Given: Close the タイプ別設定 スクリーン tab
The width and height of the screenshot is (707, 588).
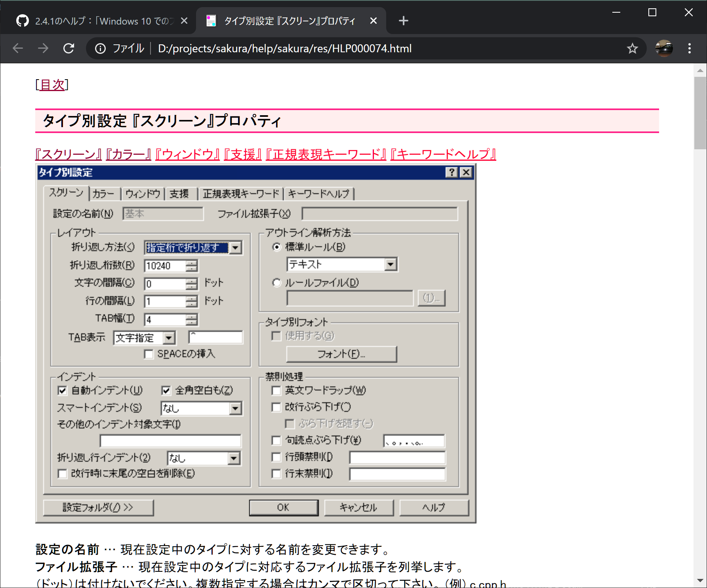Looking at the screenshot, I should pos(374,21).
